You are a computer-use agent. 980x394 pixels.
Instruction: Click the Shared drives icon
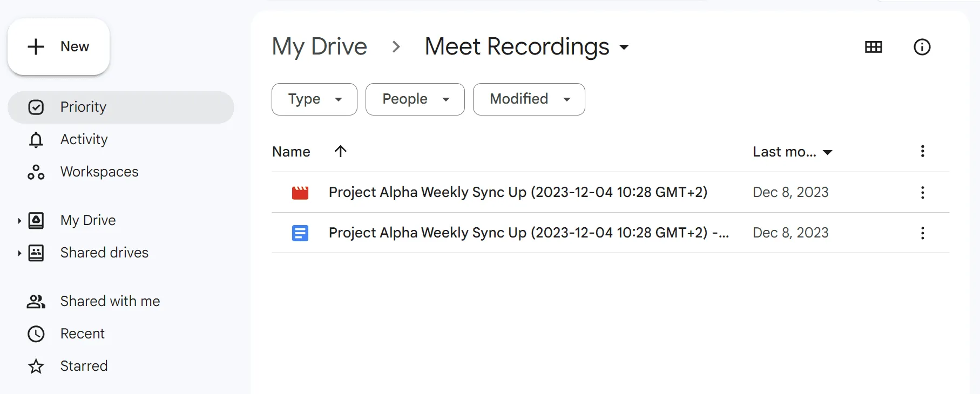click(x=36, y=253)
